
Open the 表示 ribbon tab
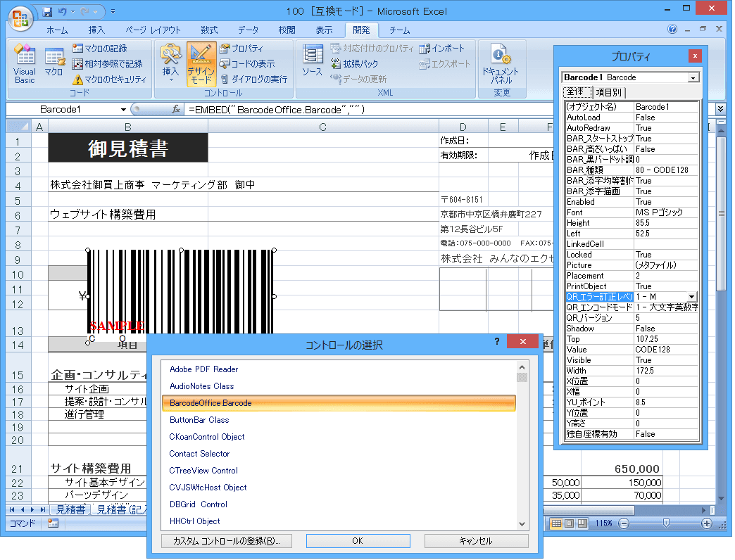(x=324, y=30)
